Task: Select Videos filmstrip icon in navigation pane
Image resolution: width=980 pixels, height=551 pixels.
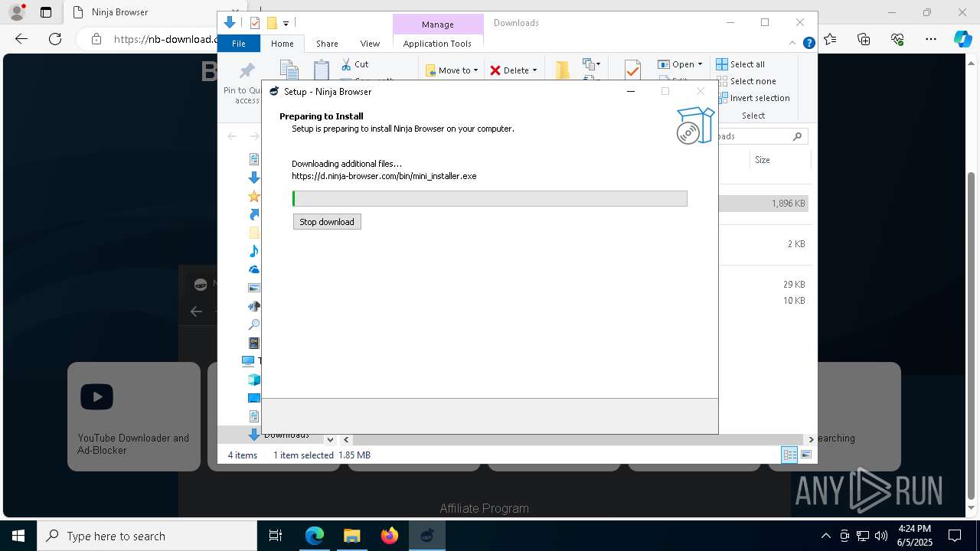Action: click(x=254, y=344)
